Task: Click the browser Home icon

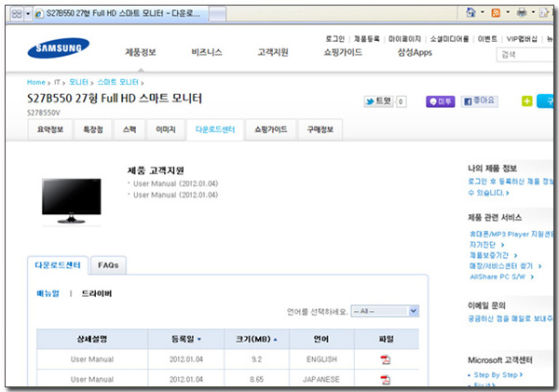Action: point(470,12)
